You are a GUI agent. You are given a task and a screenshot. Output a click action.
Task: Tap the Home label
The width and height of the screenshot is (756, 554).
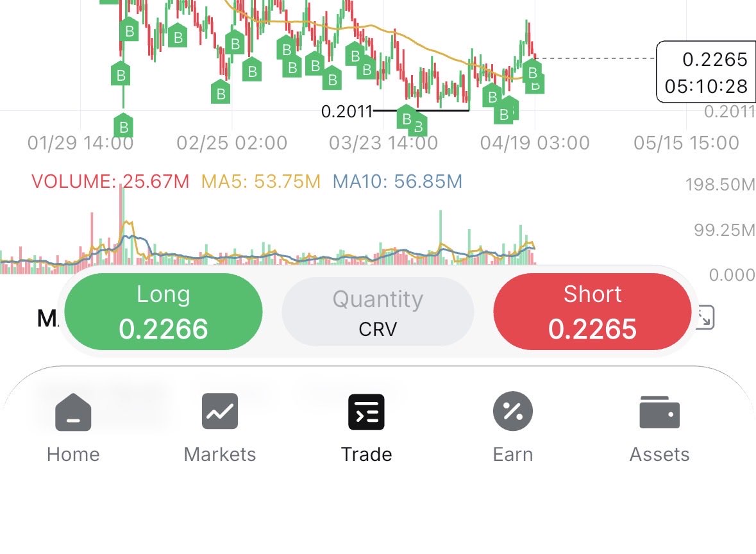coord(73,454)
